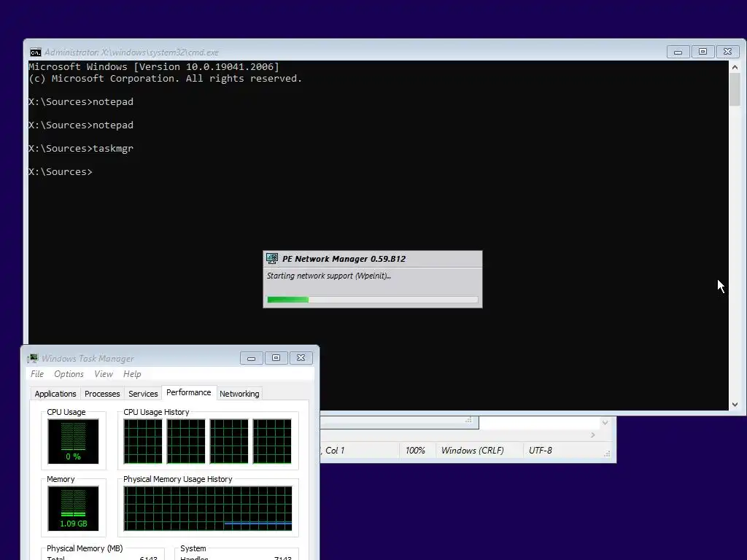The height and width of the screenshot is (560, 747).
Task: Switch to the Networking tab
Action: pos(239,394)
